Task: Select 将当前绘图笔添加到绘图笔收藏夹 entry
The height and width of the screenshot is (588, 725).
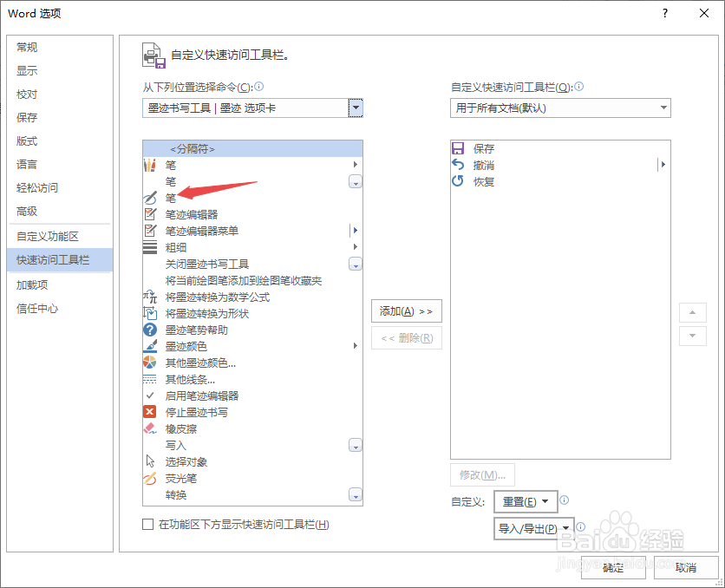Action: point(252,281)
